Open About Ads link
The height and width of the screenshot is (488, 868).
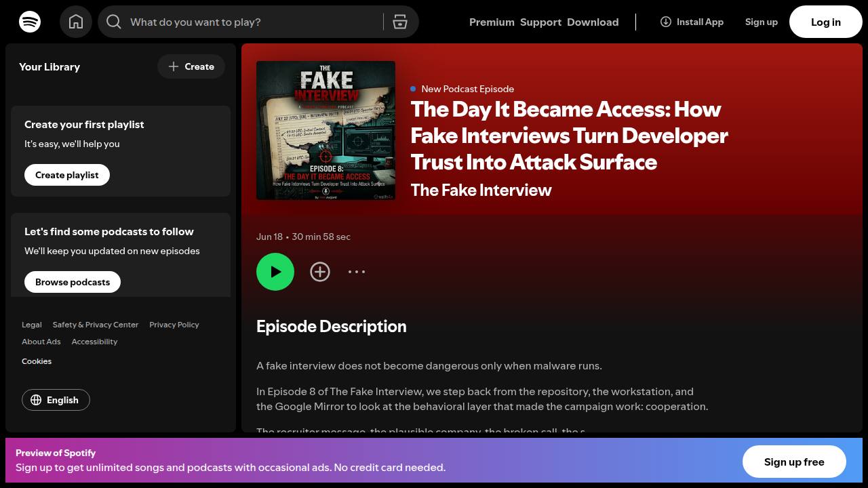point(41,342)
